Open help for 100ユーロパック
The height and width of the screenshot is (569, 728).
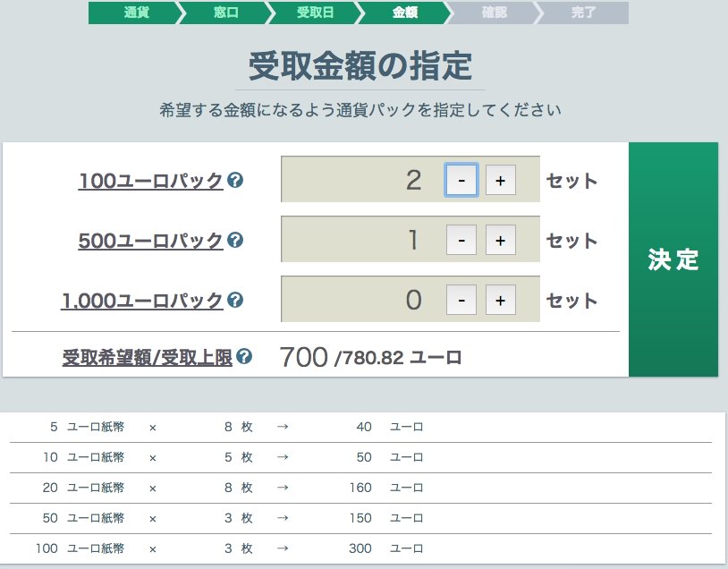235,179
